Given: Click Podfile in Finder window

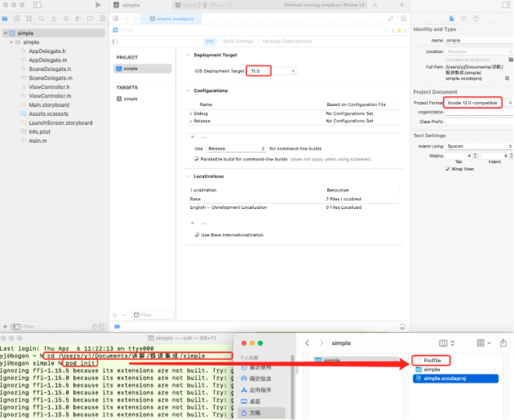Looking at the screenshot, I should (432, 360).
